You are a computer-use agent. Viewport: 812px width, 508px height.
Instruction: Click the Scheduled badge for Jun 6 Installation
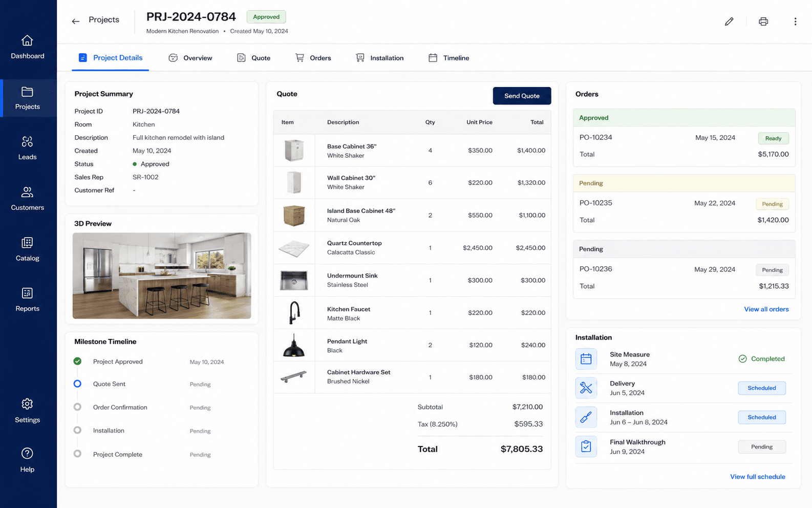pyautogui.click(x=762, y=417)
